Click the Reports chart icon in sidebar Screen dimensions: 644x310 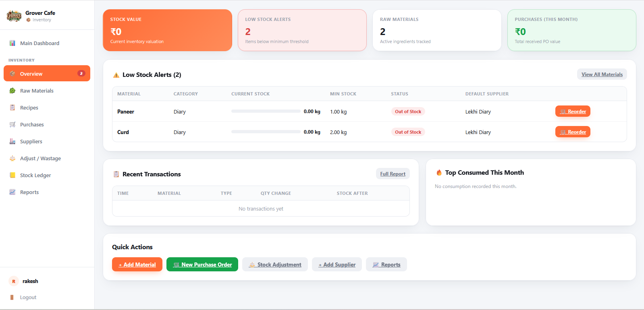(x=12, y=192)
